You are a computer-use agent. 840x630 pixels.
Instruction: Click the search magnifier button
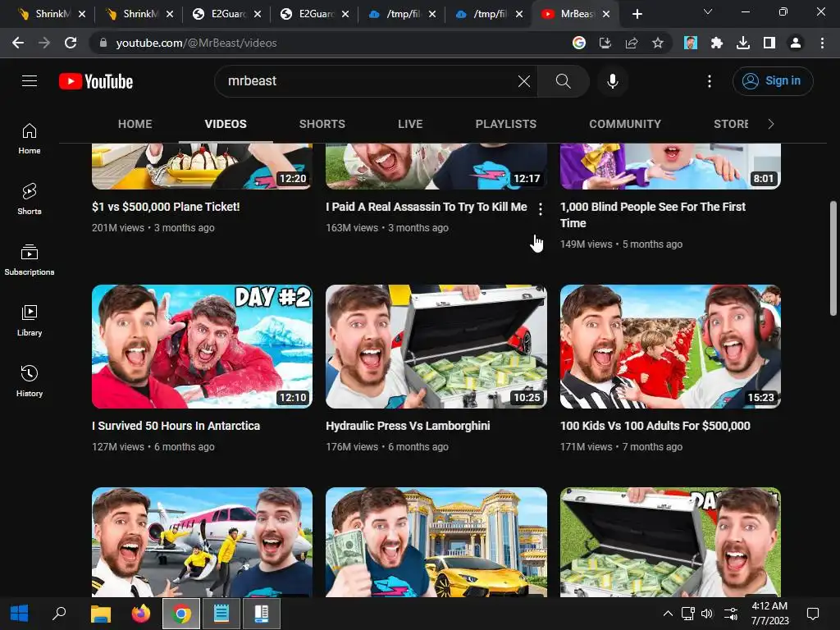pos(563,81)
